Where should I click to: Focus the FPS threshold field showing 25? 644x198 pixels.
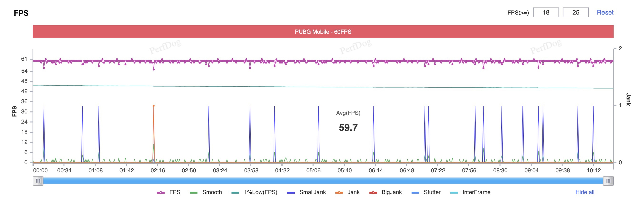575,12
